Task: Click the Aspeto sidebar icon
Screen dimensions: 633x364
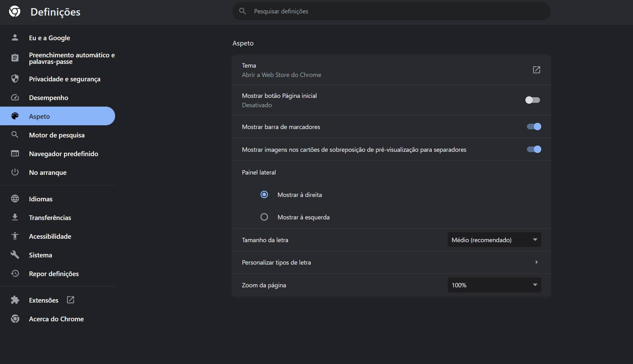Action: (15, 116)
